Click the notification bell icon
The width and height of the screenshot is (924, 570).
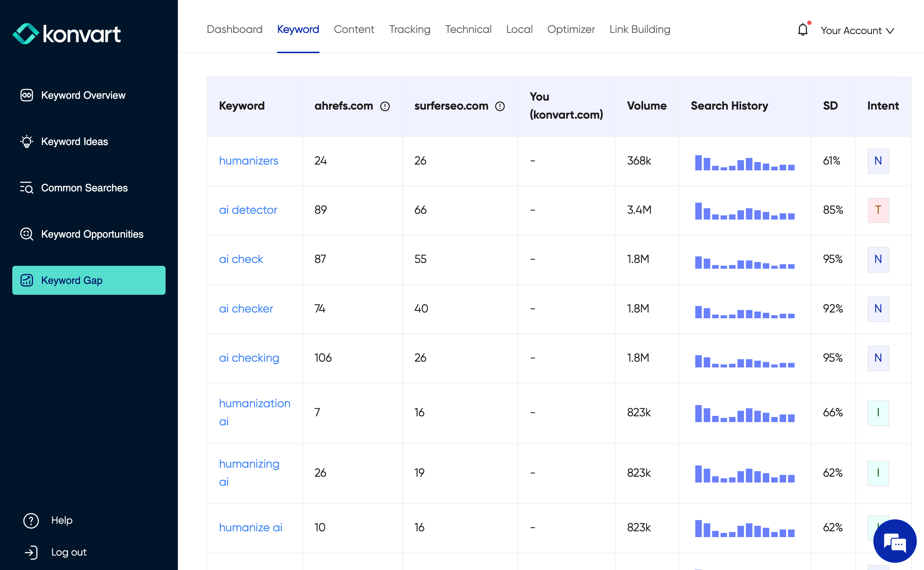click(x=802, y=30)
